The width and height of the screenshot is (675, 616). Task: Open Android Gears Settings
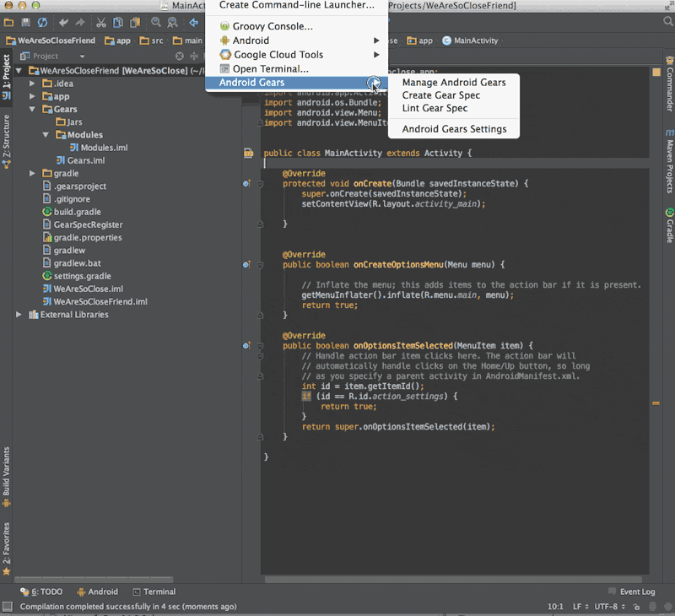tap(454, 129)
